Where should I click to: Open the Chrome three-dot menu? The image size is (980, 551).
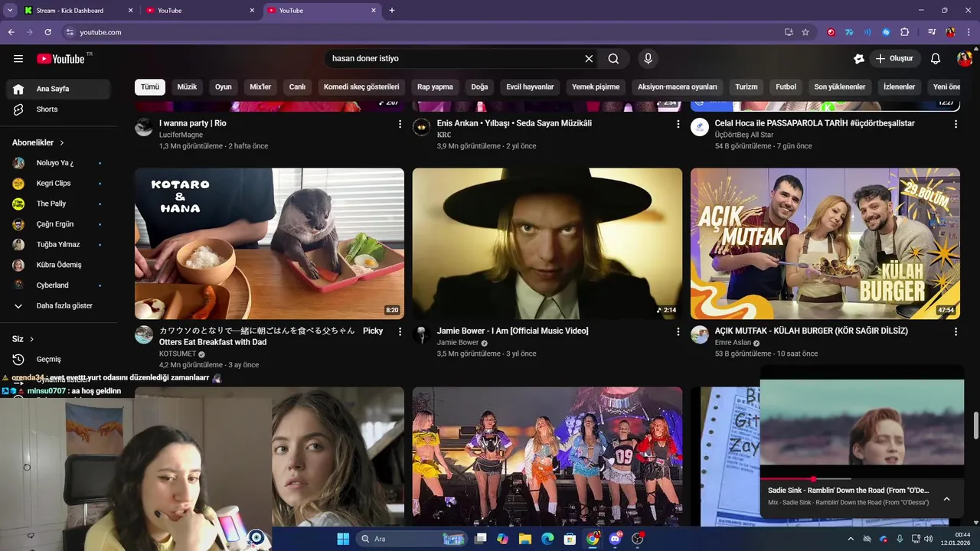click(x=969, y=32)
